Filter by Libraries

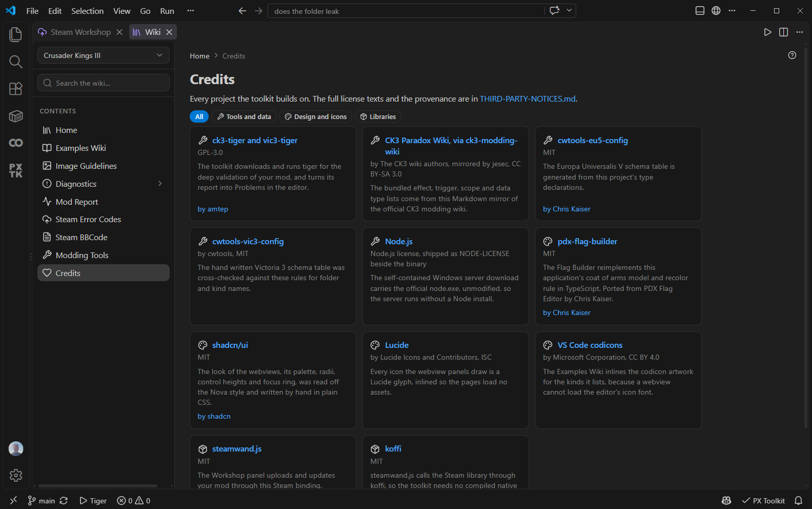(378, 116)
